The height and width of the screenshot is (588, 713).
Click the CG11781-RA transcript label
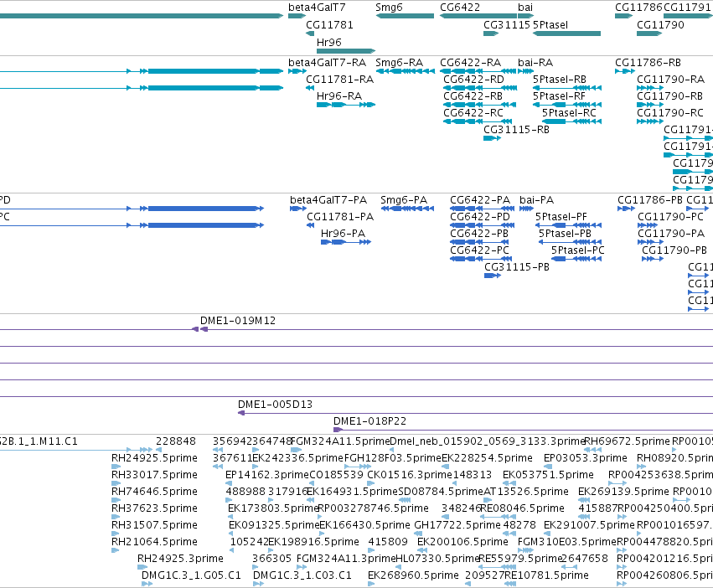[x=339, y=79]
